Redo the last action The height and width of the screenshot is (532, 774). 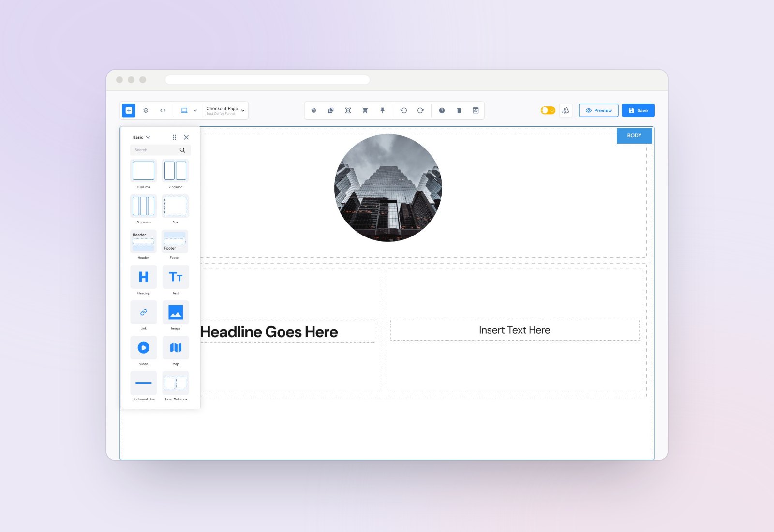[x=421, y=110]
